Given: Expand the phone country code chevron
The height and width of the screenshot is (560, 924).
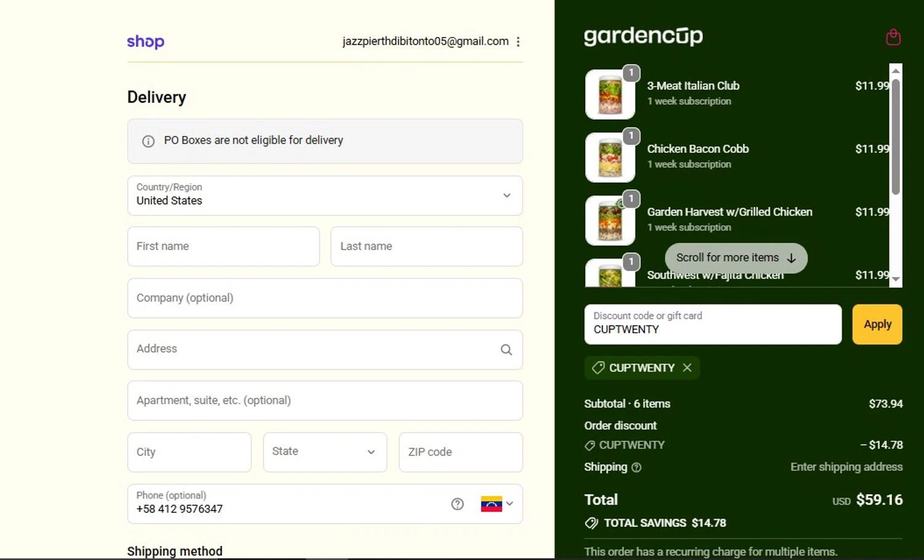Looking at the screenshot, I should (509, 503).
